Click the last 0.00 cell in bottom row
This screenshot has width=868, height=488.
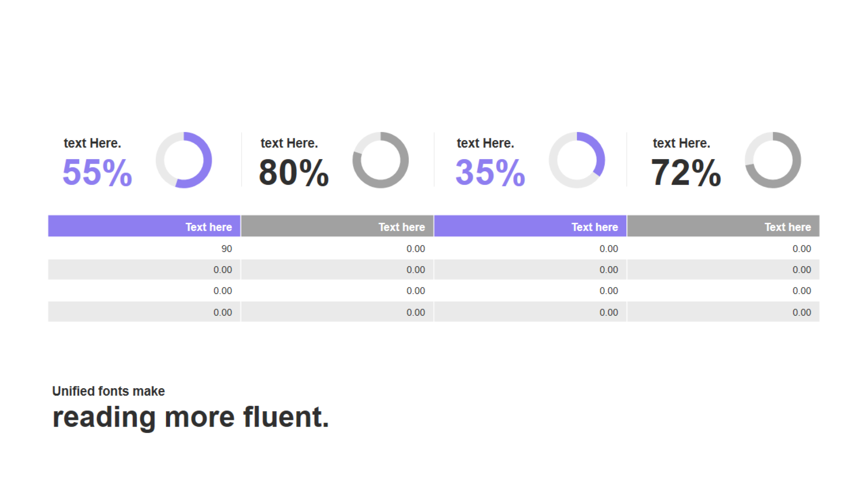tap(723, 312)
